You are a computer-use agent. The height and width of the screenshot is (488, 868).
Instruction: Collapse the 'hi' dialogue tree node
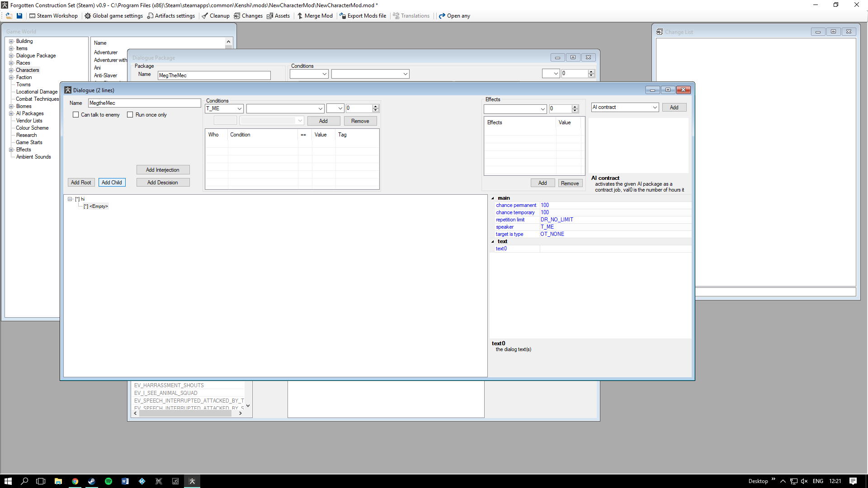70,199
